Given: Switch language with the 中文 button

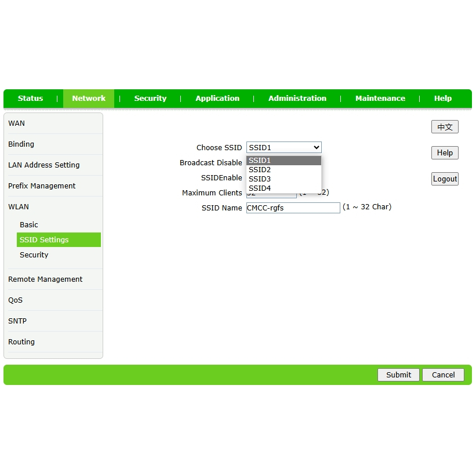Looking at the screenshot, I should [x=445, y=127].
